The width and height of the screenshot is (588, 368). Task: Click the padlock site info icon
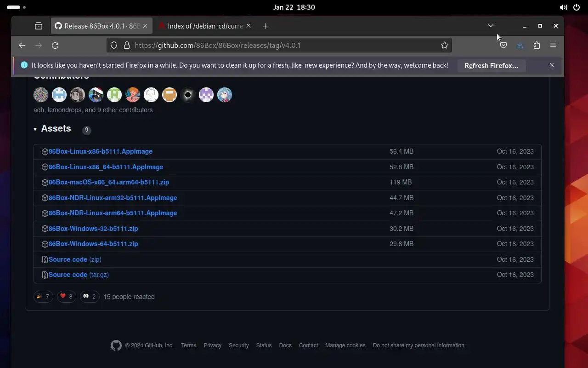tap(127, 45)
